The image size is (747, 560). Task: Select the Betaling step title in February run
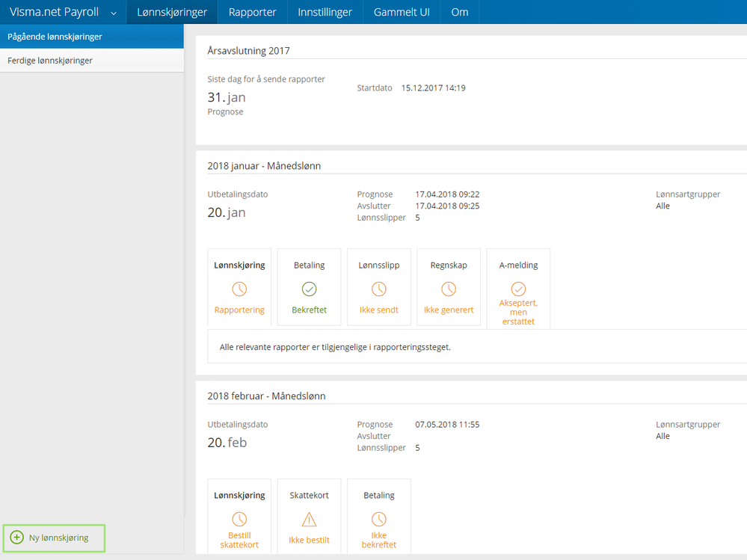tap(379, 495)
